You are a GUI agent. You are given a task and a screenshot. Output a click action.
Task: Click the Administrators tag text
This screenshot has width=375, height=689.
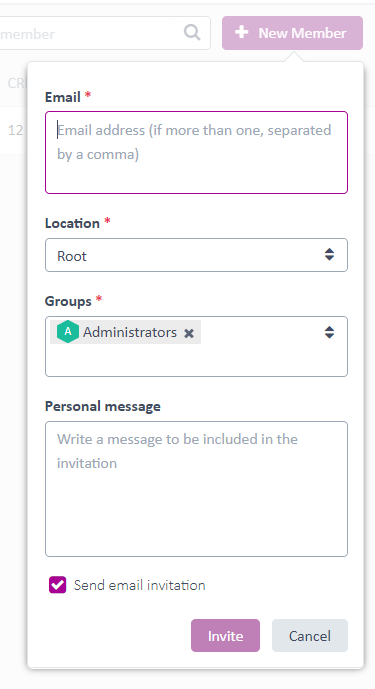pos(130,332)
